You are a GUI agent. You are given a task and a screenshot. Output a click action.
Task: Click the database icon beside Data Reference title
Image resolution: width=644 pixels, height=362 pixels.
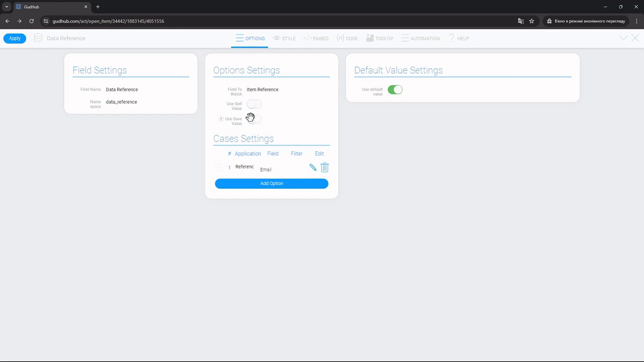38,38
